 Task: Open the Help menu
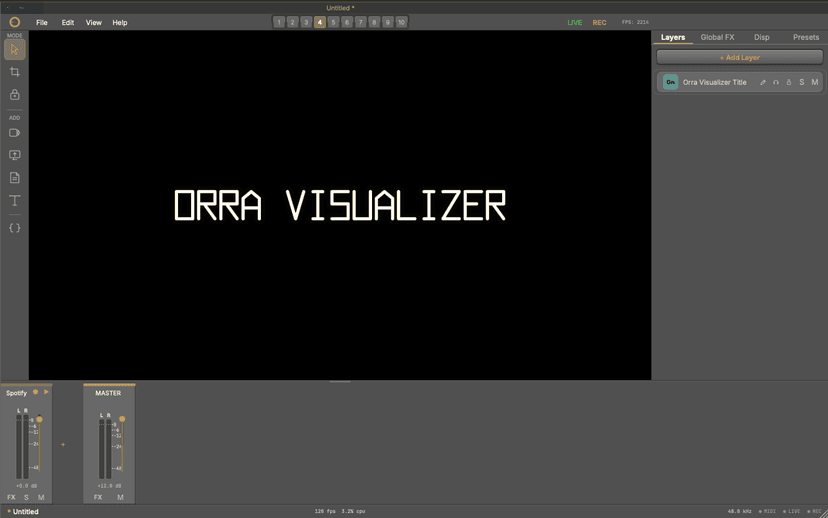[120, 23]
